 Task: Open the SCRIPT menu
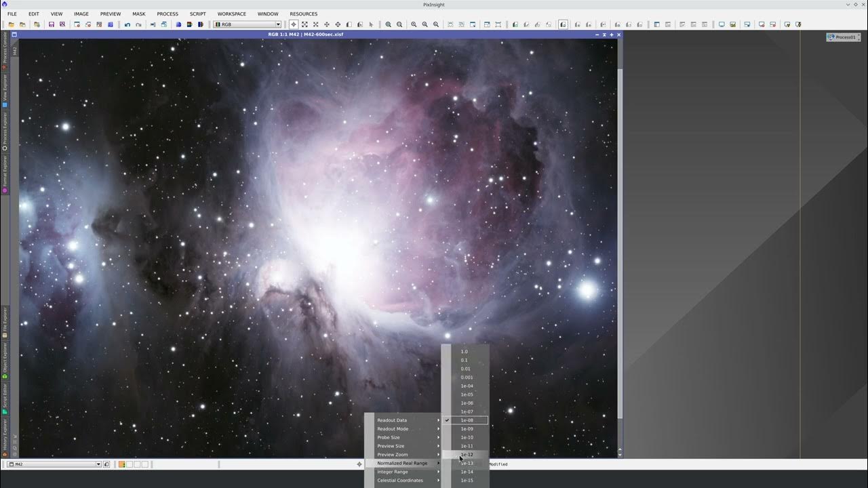coord(198,14)
